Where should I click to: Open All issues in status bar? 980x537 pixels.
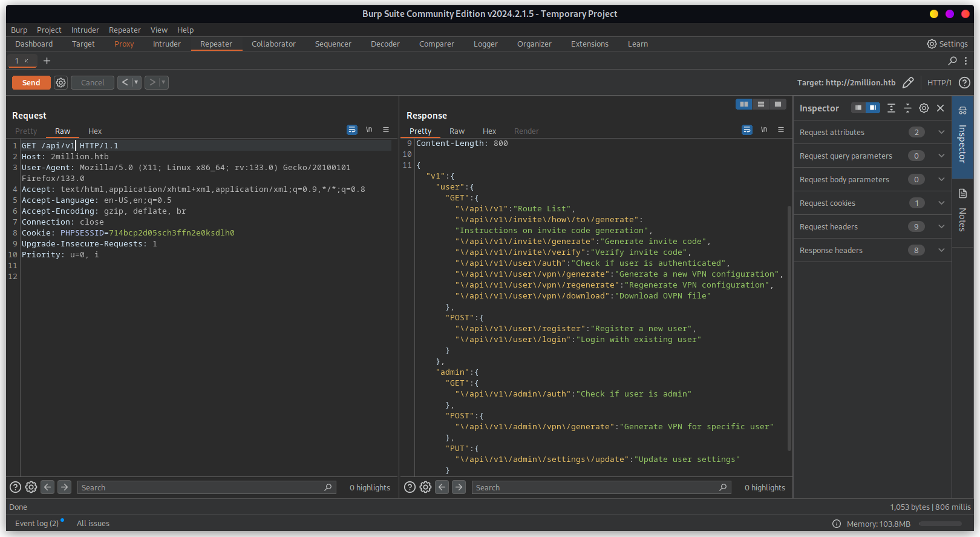93,523
